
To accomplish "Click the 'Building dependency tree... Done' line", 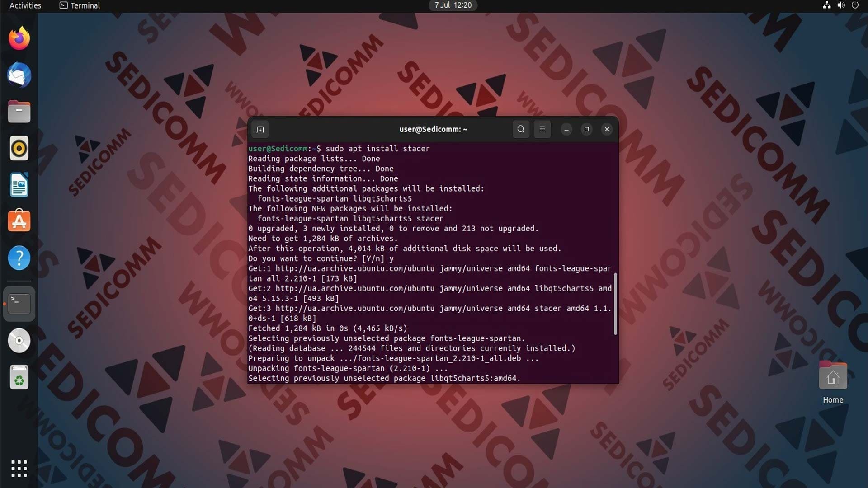I will 321,169.
